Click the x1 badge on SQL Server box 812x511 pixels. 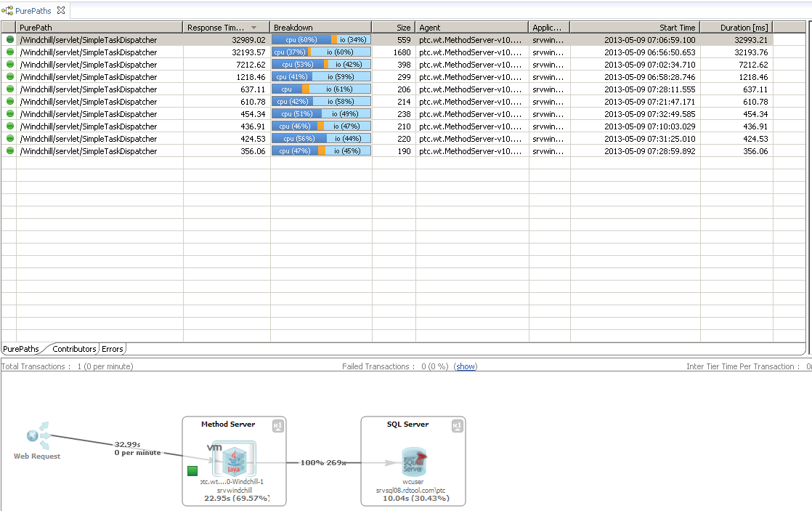tap(458, 426)
